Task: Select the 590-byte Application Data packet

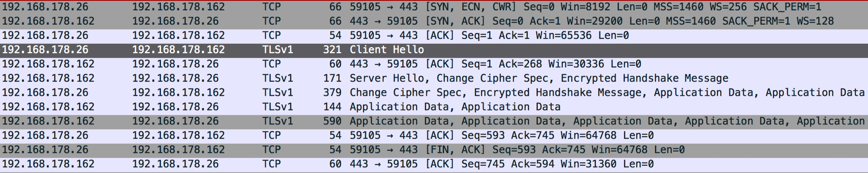Action: tap(434, 121)
